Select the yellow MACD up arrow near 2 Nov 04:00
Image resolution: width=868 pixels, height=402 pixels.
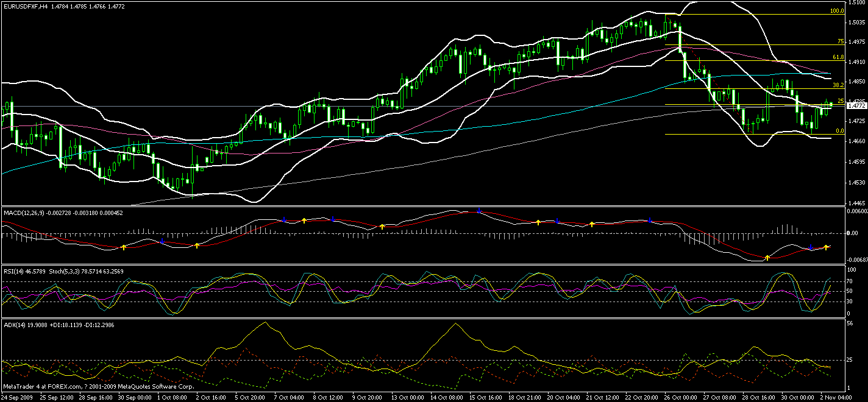coord(826,247)
